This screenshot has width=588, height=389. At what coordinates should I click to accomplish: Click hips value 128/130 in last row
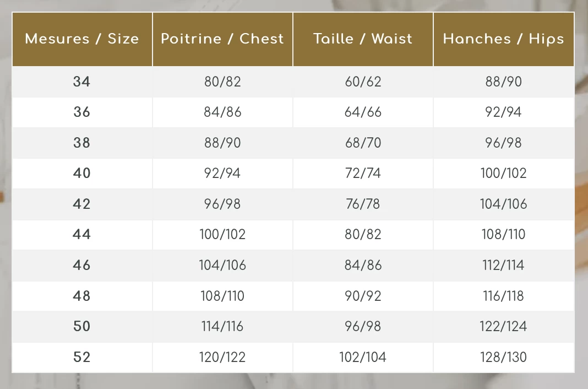click(503, 358)
